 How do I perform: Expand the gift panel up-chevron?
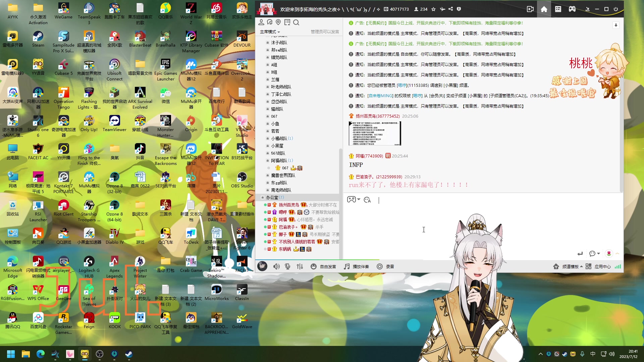(x=617, y=254)
